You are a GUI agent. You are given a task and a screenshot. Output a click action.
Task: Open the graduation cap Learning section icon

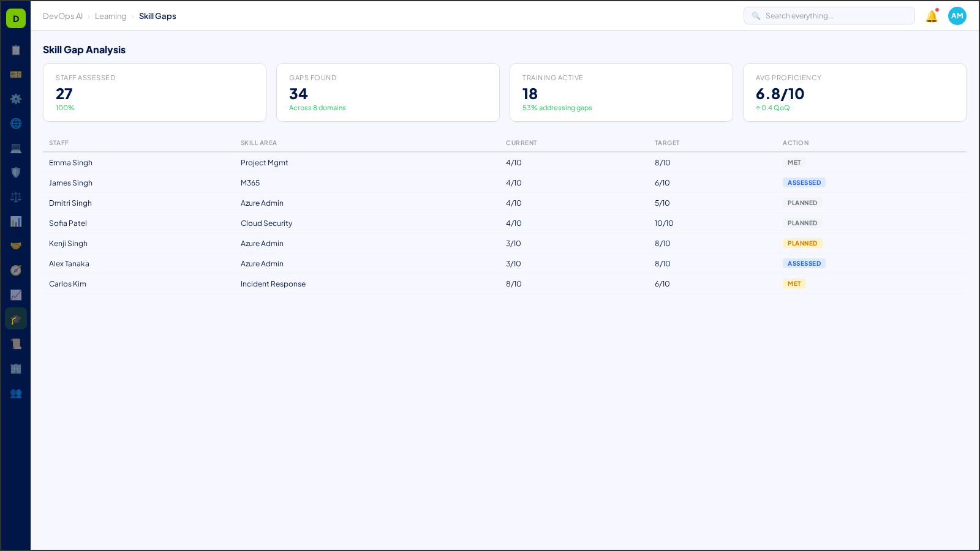16,318
